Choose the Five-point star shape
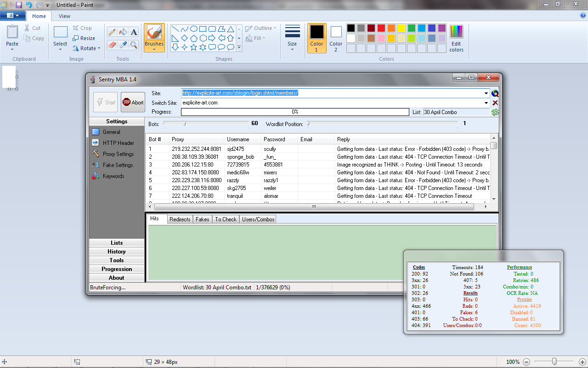The height and width of the screenshot is (368, 588). [193, 47]
